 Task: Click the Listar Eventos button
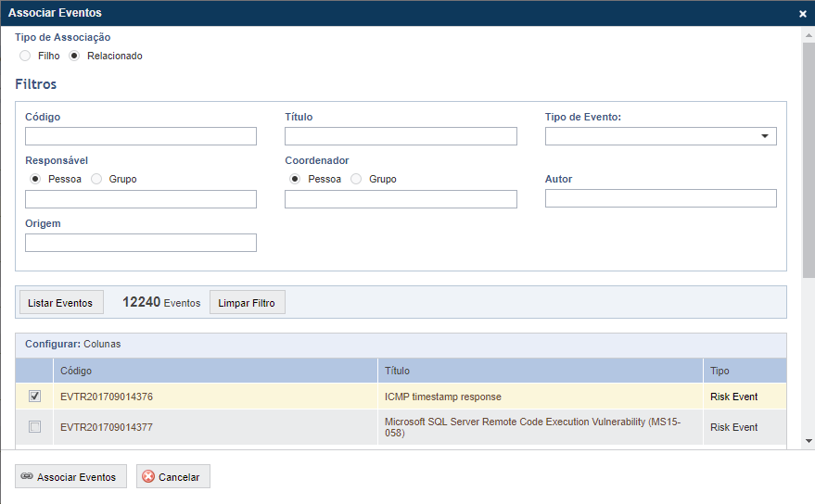click(61, 302)
